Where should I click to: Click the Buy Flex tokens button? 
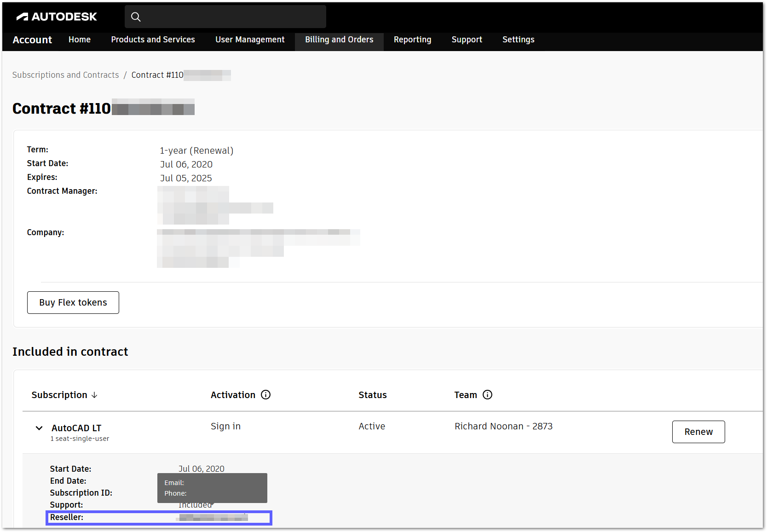point(73,302)
